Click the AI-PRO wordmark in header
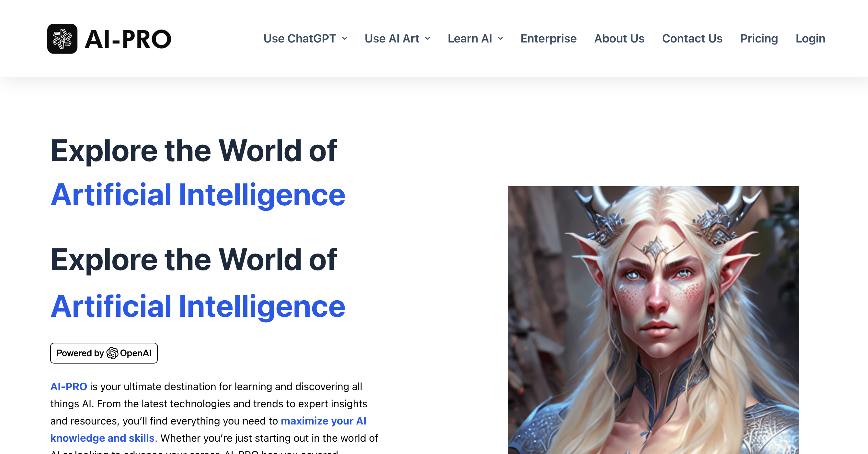Image resolution: width=868 pixels, height=454 pixels. click(128, 39)
